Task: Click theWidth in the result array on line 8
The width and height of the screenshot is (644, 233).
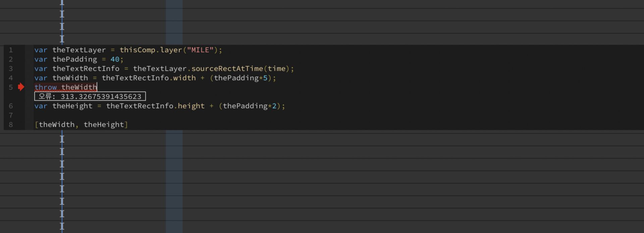Action: tap(57, 125)
